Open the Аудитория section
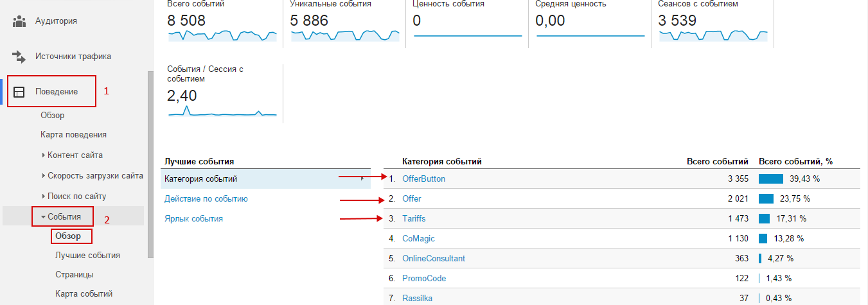The width and height of the screenshot is (868, 305). pos(56,21)
